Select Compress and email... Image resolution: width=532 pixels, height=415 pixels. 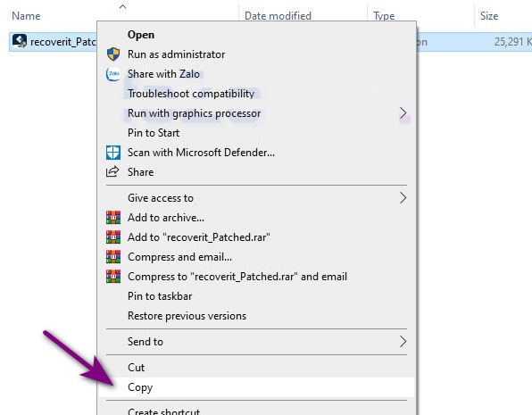[x=257, y=257]
